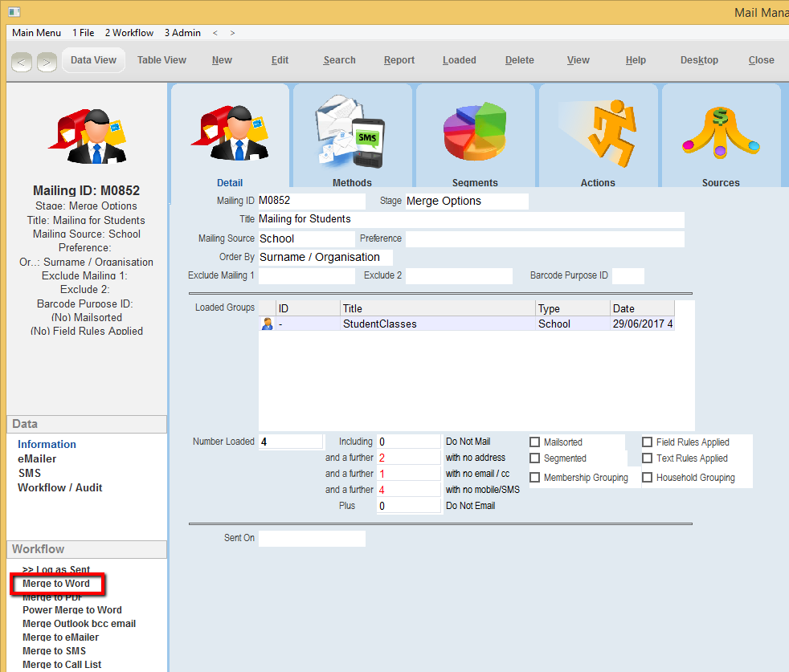Open the 3 Admin menu
Screen dimensions: 789x672
(x=182, y=33)
